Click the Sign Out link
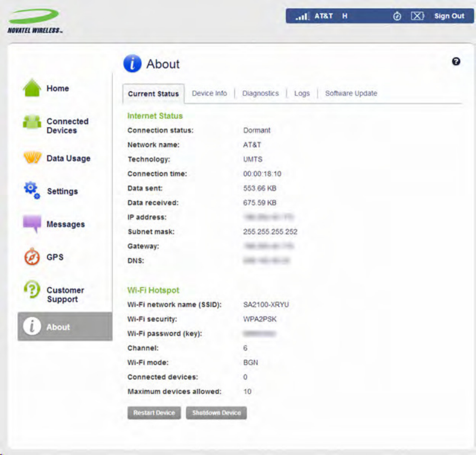476x455 pixels. 449,16
